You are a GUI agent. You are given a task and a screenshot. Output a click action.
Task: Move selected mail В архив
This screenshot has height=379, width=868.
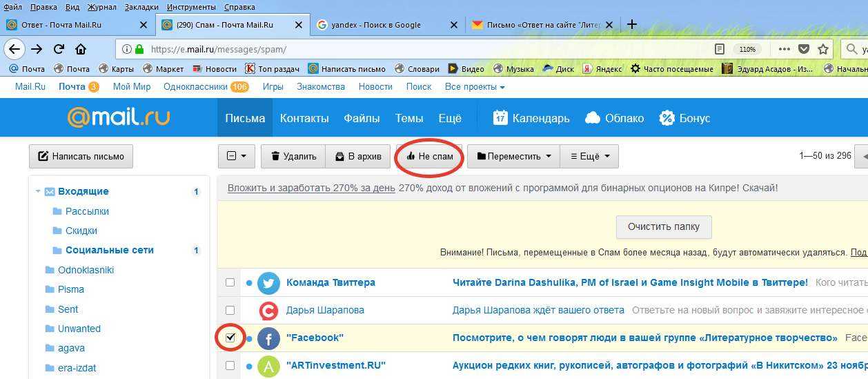[x=358, y=156]
